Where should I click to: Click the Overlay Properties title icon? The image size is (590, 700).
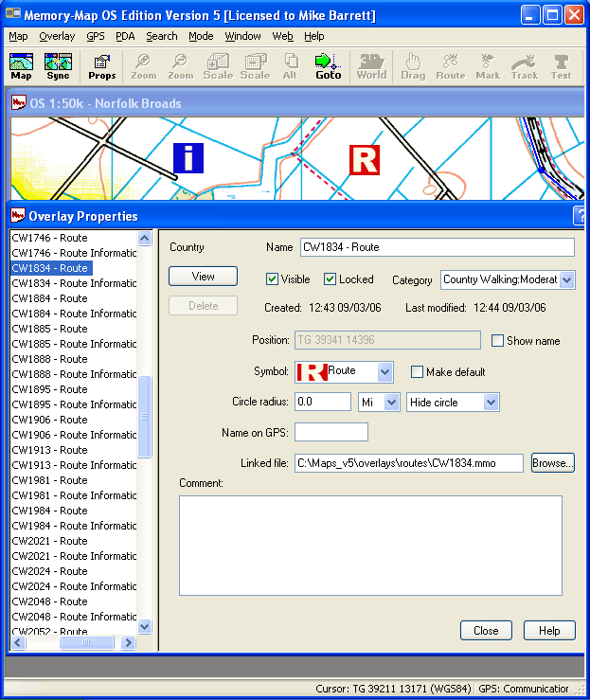(x=18, y=216)
